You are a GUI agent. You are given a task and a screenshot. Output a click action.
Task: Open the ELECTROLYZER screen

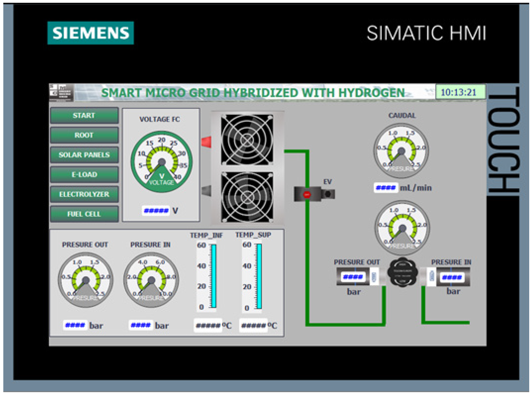tap(84, 194)
